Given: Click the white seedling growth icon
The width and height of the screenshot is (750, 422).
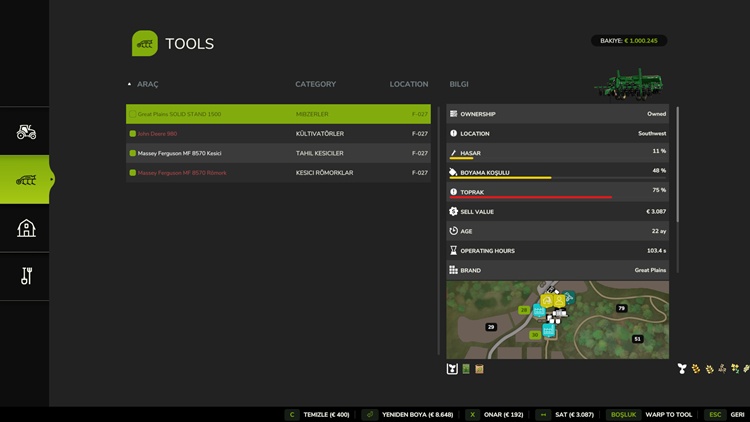Looking at the screenshot, I should click(682, 369).
